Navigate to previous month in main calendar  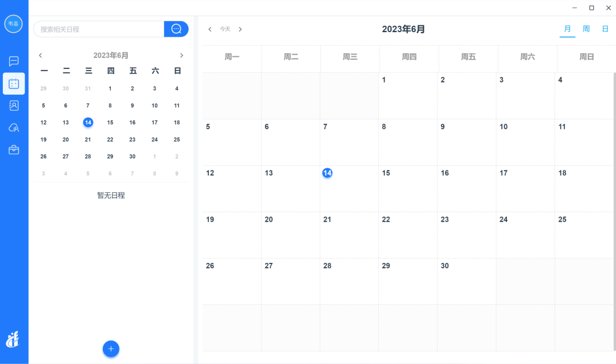click(x=210, y=29)
